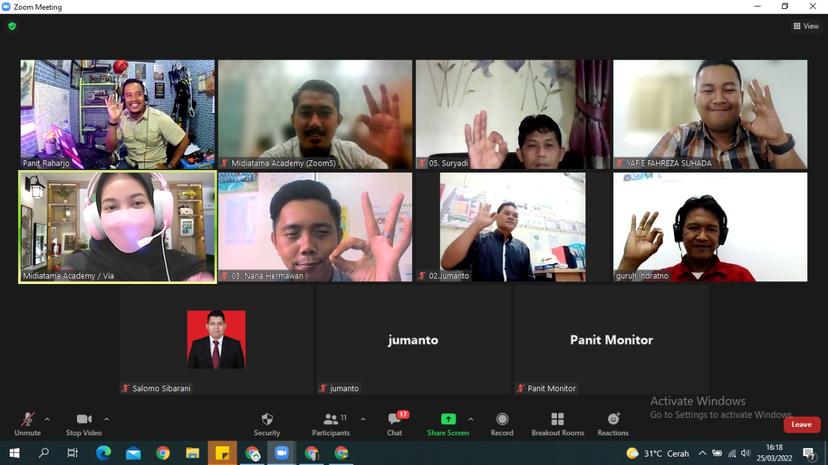Select the Panit Monitor participant tile
Viewport: 828px width, 465px height.
coord(611,340)
